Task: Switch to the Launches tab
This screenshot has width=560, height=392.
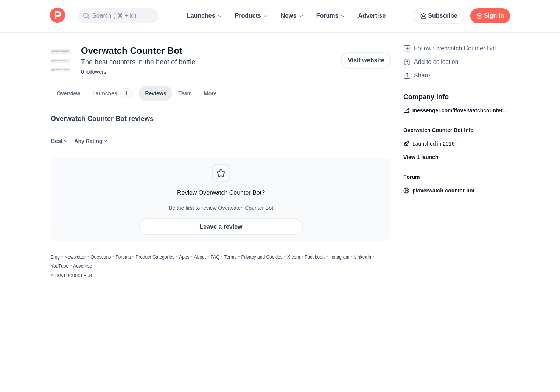Action: click(112, 93)
